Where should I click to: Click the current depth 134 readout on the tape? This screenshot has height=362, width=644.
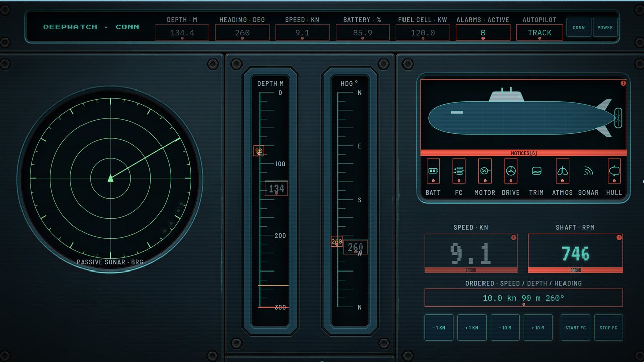(276, 189)
